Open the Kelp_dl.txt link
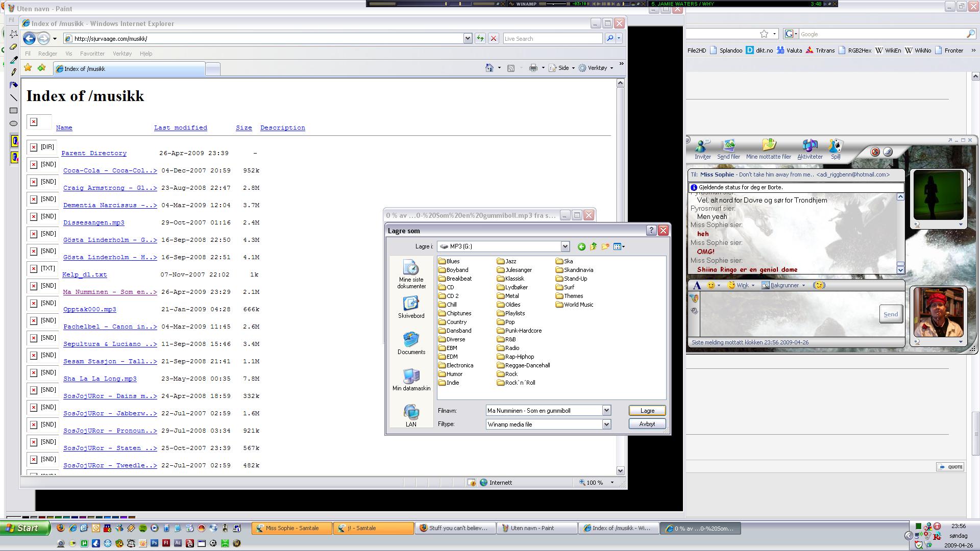Screen dimensions: 980x551 [85, 274]
